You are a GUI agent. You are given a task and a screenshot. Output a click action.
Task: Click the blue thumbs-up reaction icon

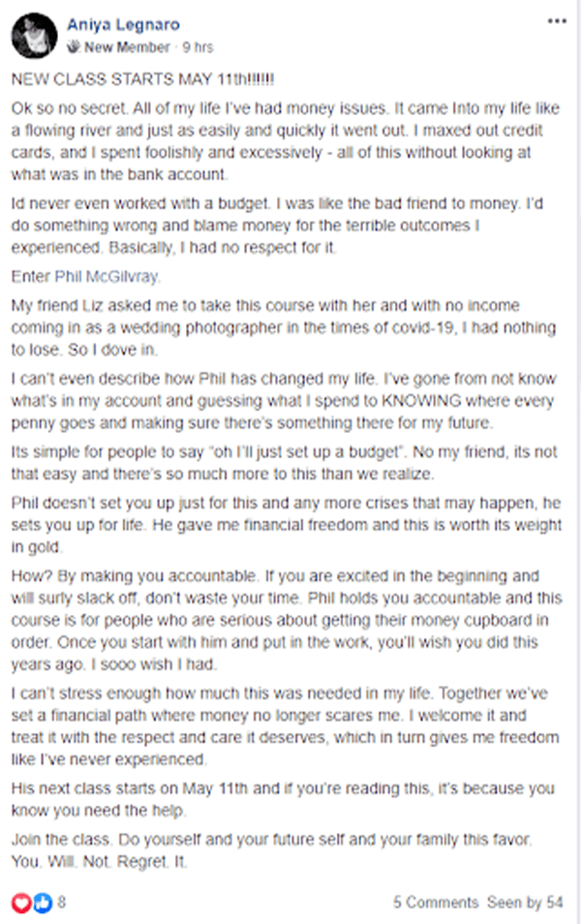tap(42, 902)
